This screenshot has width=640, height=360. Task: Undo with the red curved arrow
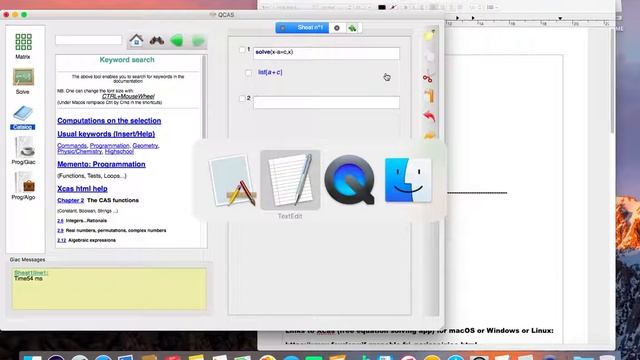(429, 116)
